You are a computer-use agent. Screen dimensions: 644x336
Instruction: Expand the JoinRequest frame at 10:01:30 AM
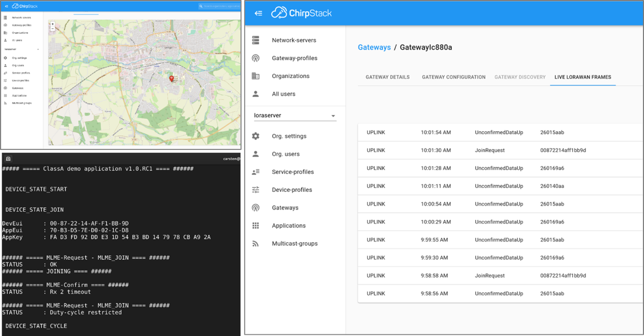point(500,150)
